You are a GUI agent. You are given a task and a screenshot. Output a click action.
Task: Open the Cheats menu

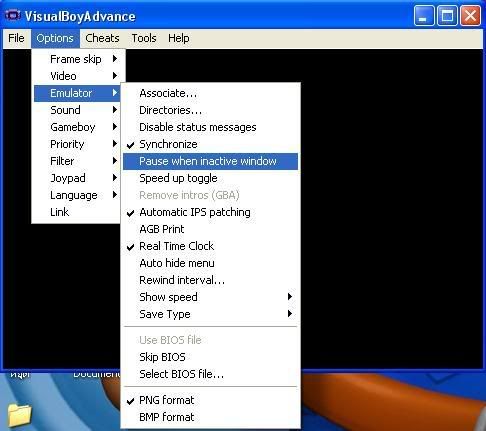[x=102, y=38]
